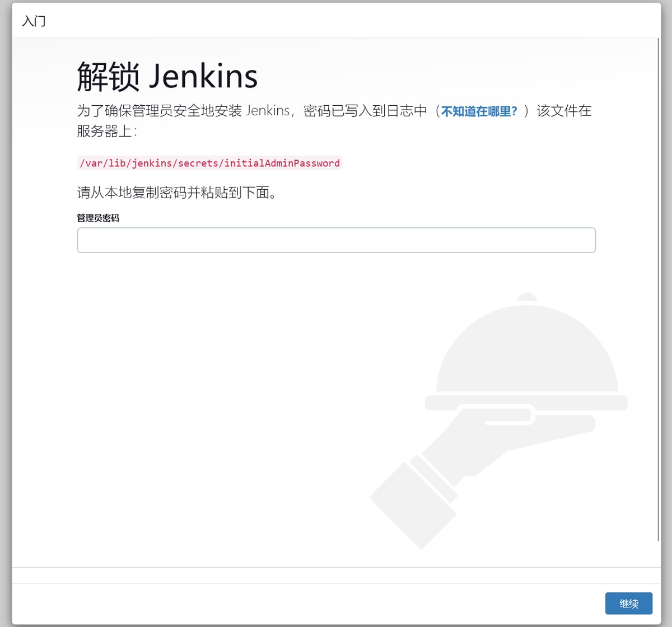Click the 管理员密码 label
Image resolution: width=672 pixels, height=627 pixels.
tap(98, 218)
